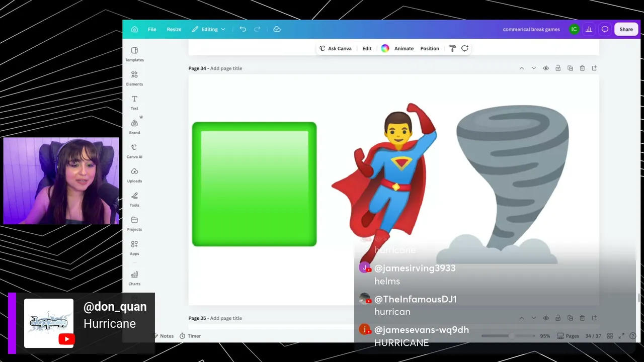644x362 pixels.
Task: Open the Apps panel
Action: tap(134, 248)
